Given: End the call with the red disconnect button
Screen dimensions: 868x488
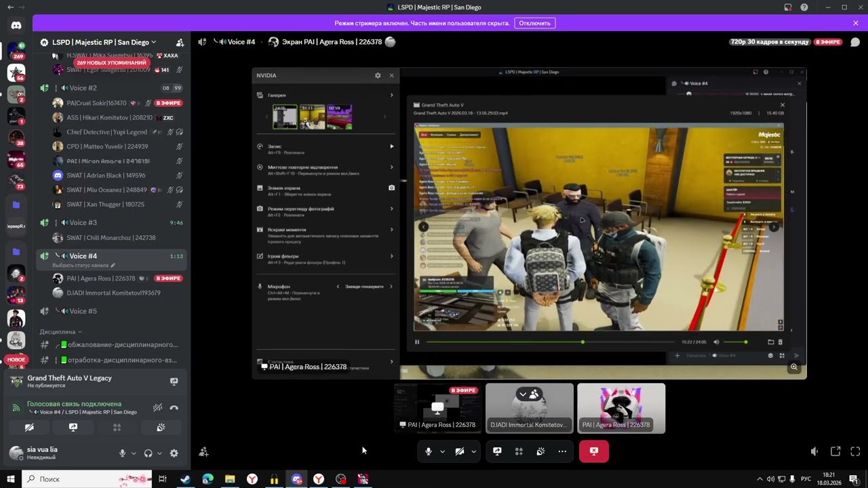Looking at the screenshot, I should point(594,451).
